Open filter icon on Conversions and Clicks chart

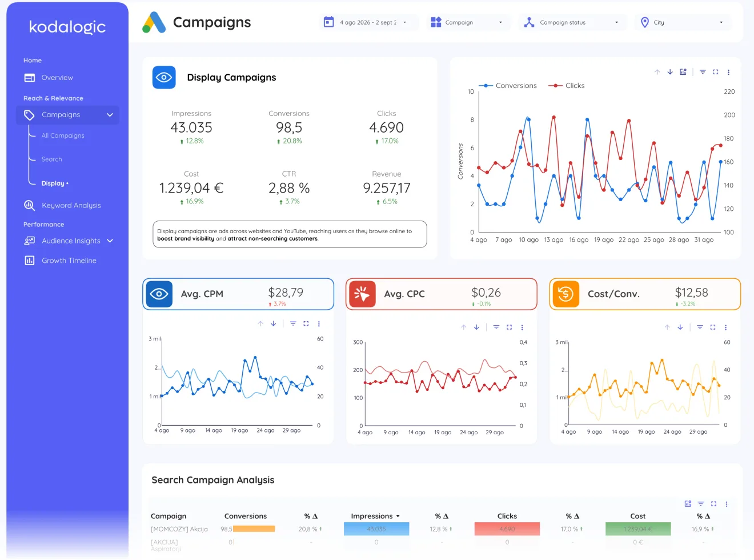tap(703, 72)
